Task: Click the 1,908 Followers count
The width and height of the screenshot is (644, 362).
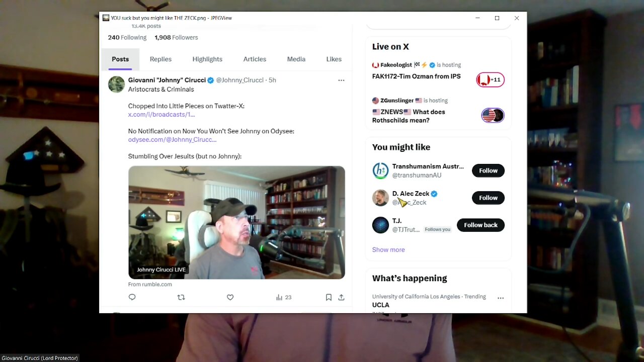Action: [x=176, y=38]
